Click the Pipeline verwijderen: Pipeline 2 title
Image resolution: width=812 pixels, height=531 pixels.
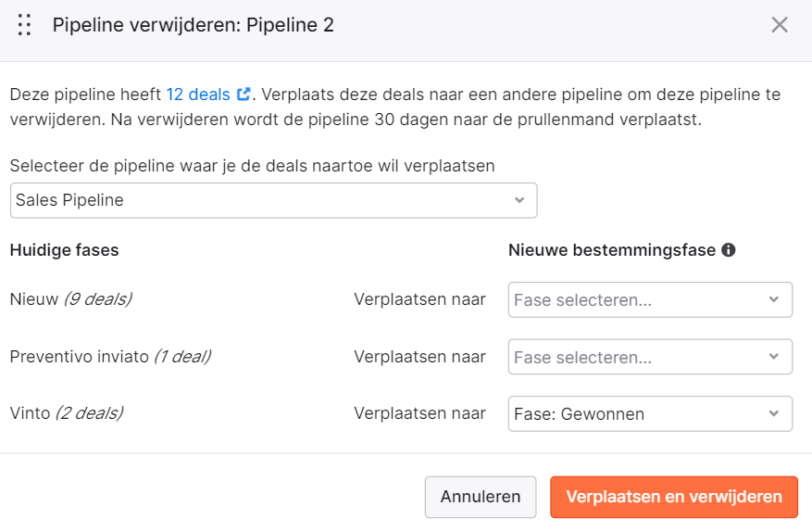194,25
